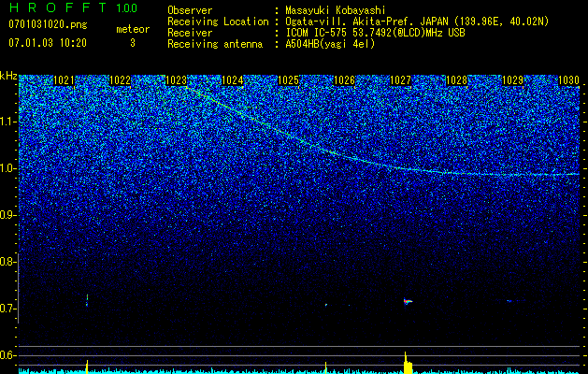Click the faint echo below 1029
Screen dimensions: 588x374
point(509,300)
